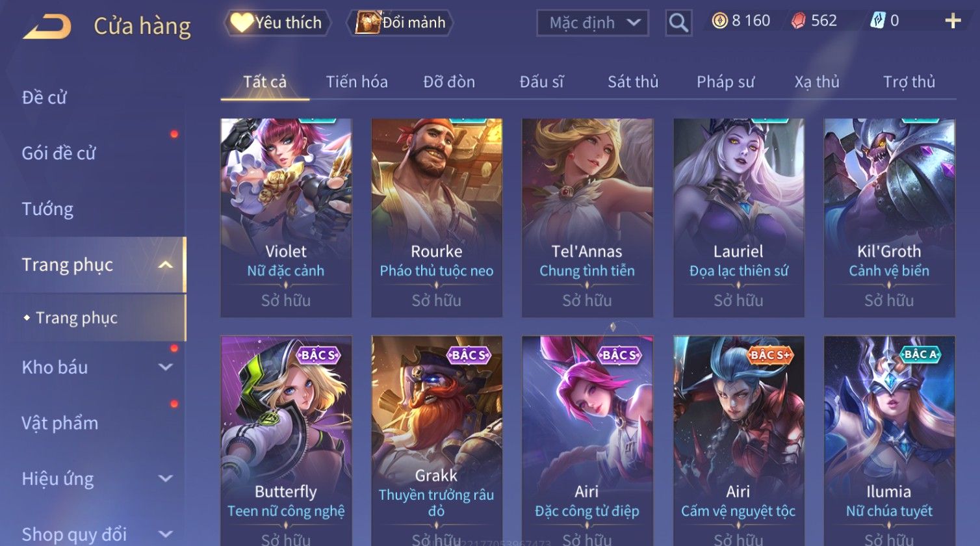
Task: Click the gold coin balance icon
Action: pyautogui.click(x=719, y=21)
